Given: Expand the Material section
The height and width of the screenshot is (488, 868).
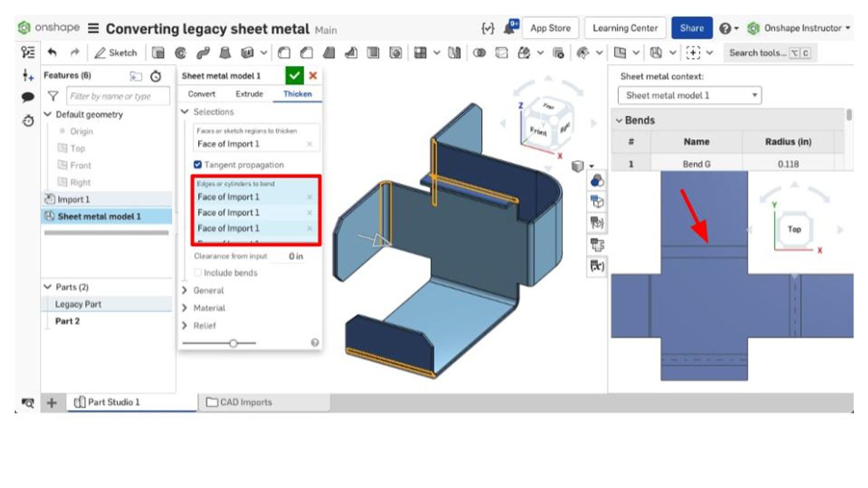Looking at the screenshot, I should [209, 308].
